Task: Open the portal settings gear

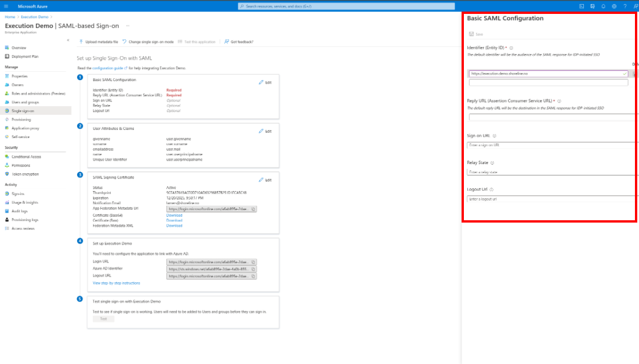Action: point(614,6)
